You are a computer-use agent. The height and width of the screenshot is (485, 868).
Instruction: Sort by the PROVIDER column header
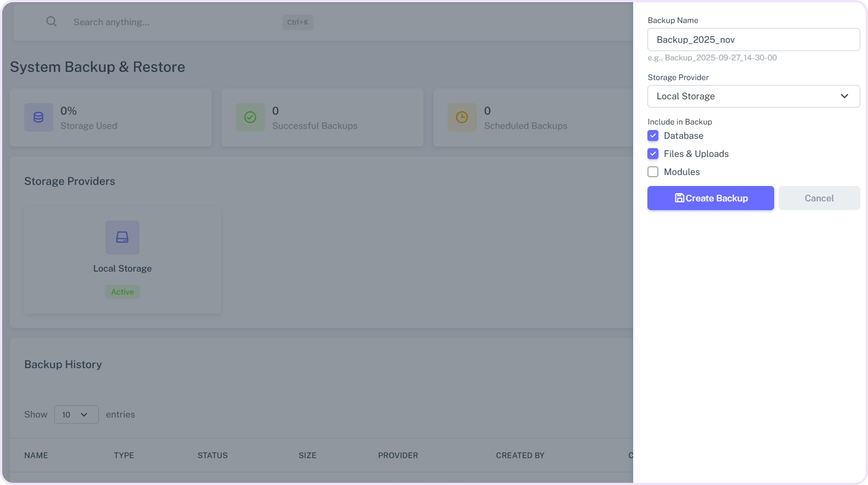pos(398,455)
